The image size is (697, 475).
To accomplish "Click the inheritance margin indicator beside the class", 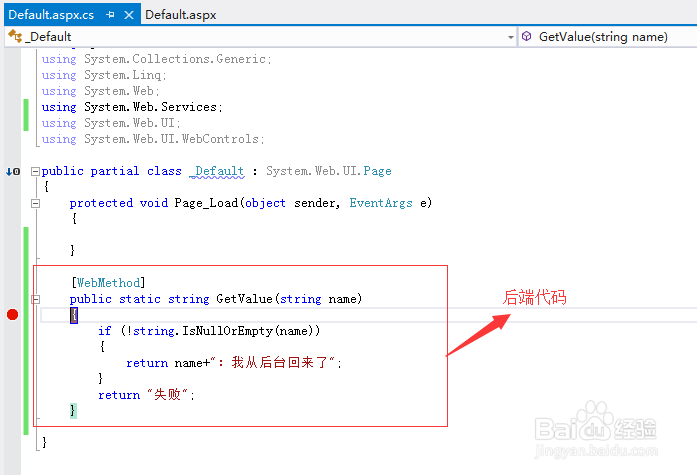I will pyautogui.click(x=13, y=172).
